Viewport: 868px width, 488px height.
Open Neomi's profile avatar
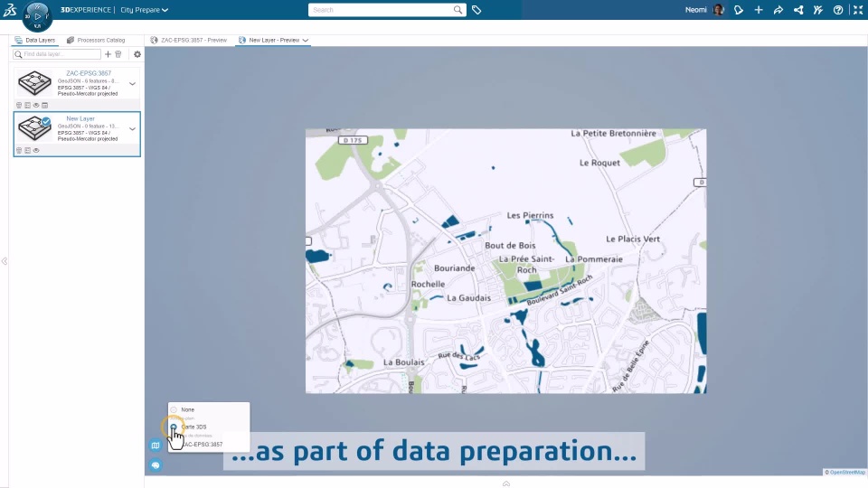pos(719,10)
